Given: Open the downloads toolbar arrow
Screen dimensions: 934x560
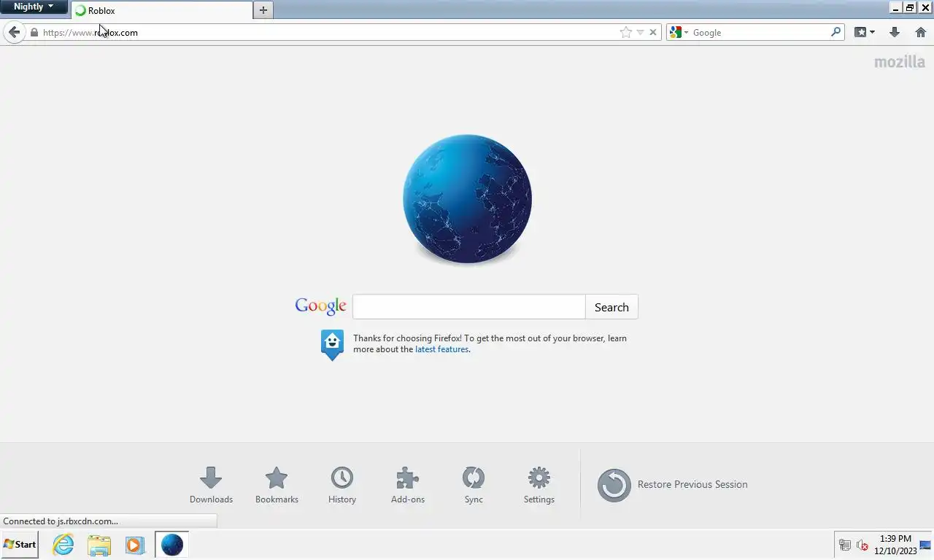Looking at the screenshot, I should (895, 32).
